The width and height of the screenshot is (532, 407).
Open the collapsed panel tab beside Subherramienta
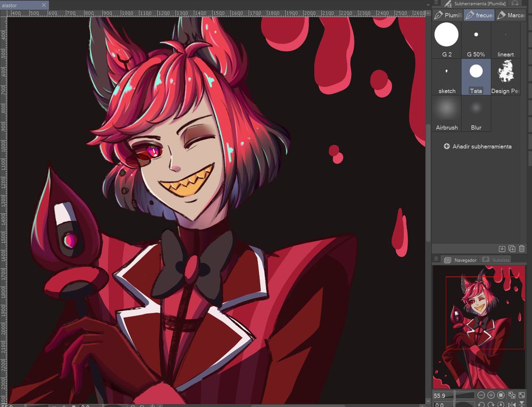(x=515, y=3)
